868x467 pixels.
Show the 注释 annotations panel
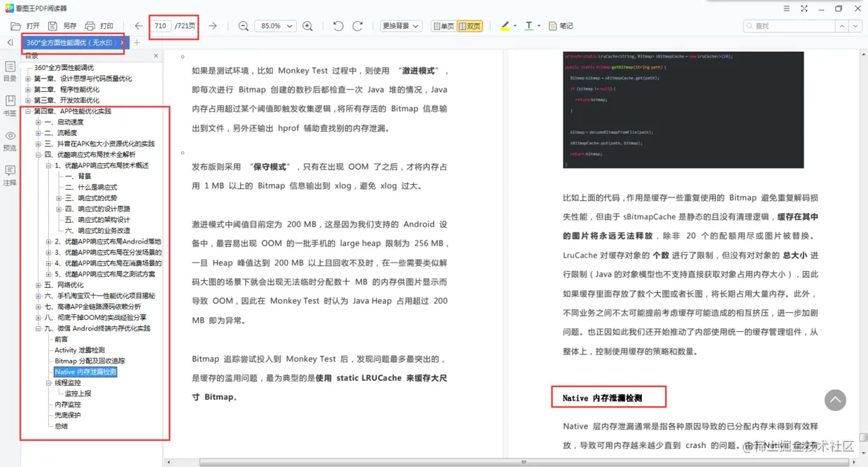10,176
